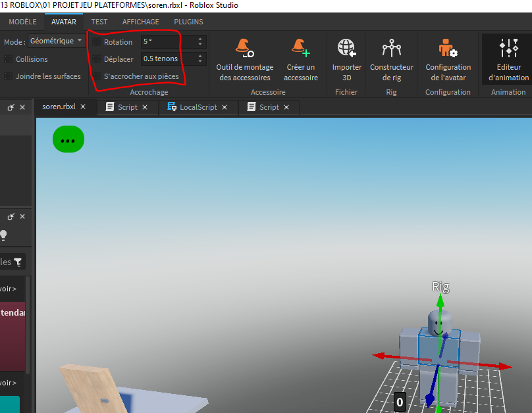This screenshot has height=413, width=532.
Task: Click Créer un accessoire hat icon
Action: coord(300,48)
